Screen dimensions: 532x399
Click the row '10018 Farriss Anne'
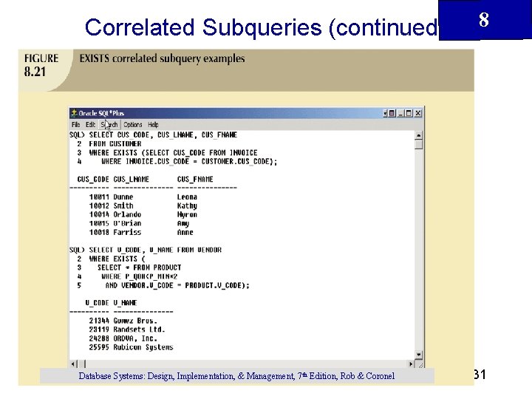[x=141, y=232]
